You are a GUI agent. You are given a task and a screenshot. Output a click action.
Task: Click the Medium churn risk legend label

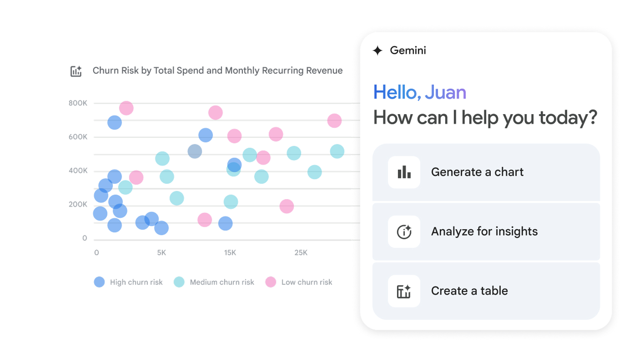tap(222, 282)
